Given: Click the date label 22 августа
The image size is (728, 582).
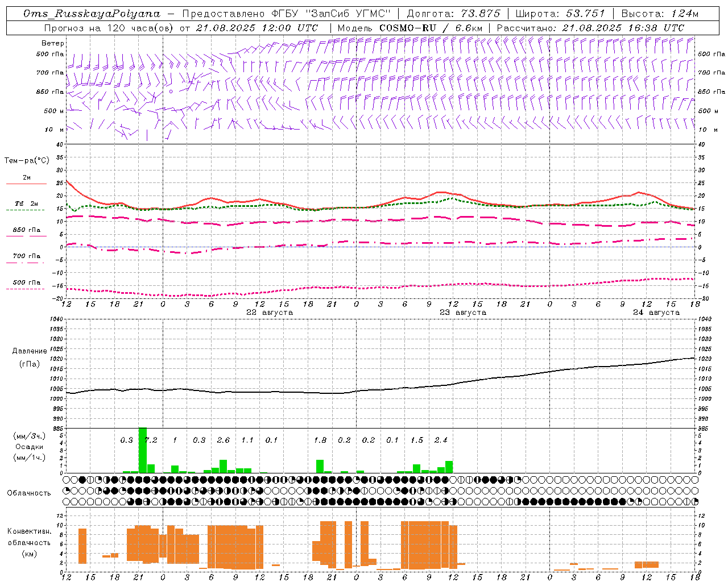Looking at the screenshot, I should pos(270,313).
